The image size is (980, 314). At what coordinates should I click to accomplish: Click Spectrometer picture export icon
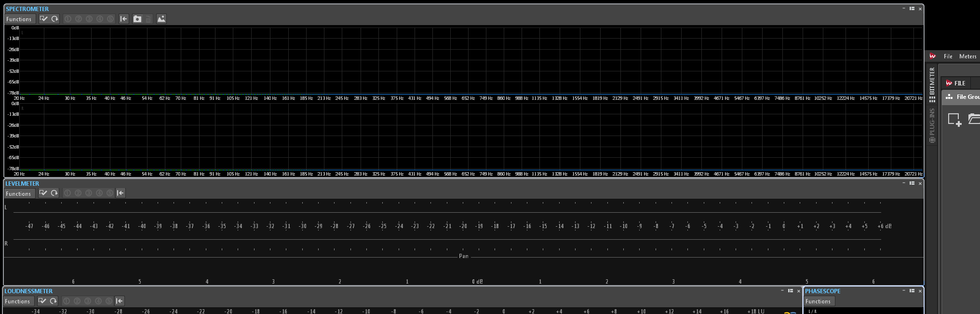(161, 19)
